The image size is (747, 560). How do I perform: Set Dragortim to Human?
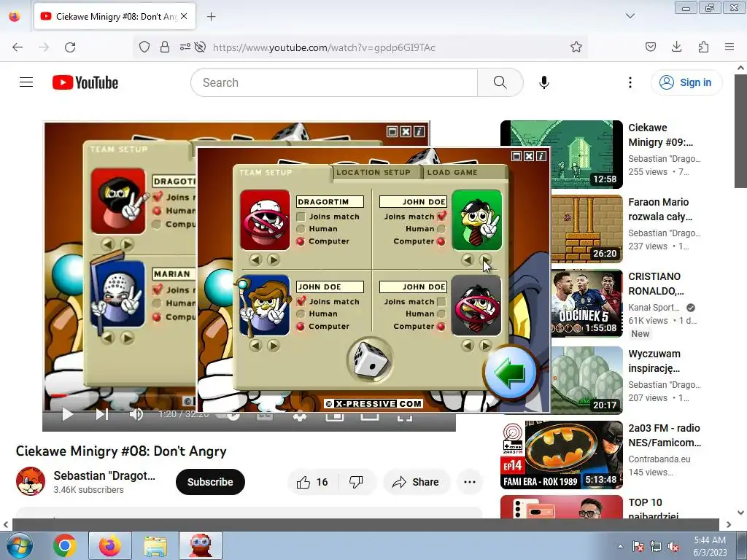point(300,229)
